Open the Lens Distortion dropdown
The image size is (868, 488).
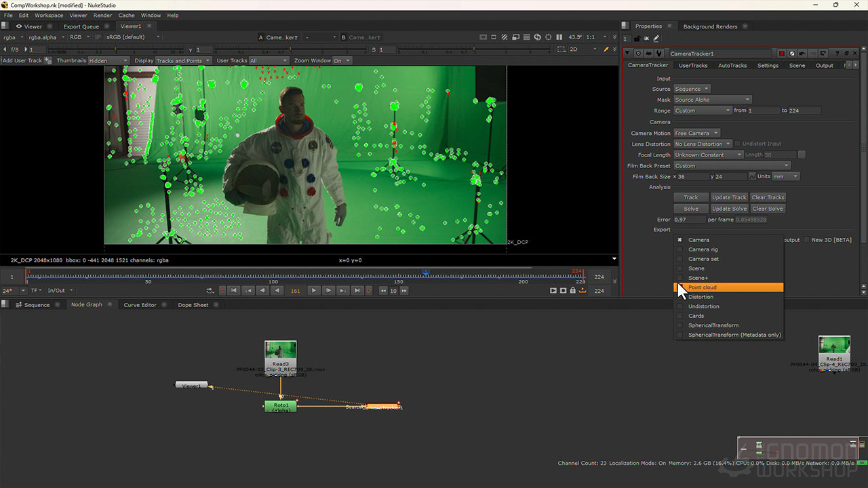click(703, 144)
